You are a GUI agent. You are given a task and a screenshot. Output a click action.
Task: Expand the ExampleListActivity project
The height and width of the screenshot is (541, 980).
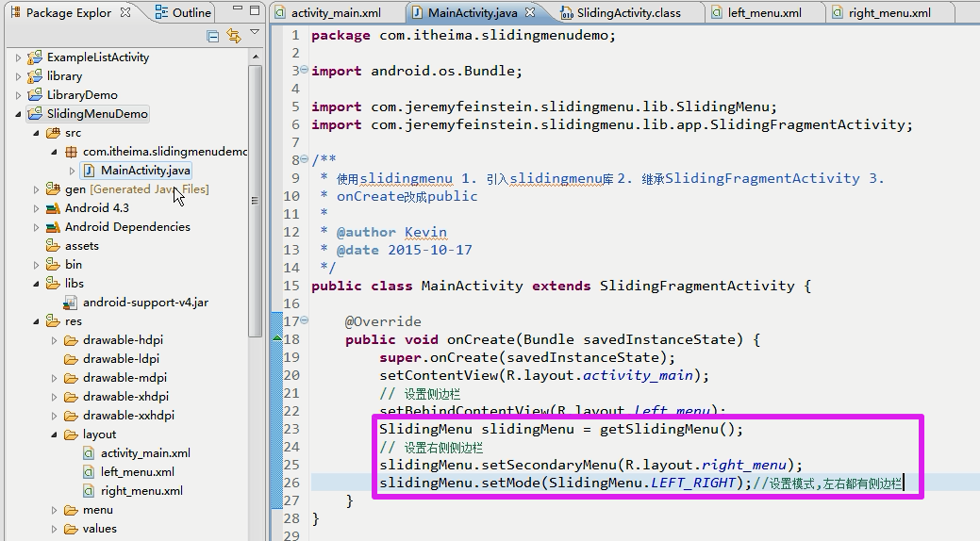(18, 57)
